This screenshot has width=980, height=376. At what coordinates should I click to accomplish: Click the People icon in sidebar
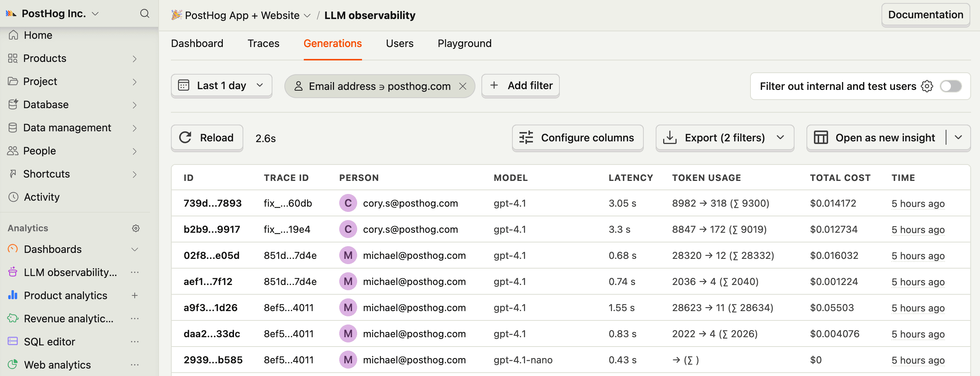13,151
